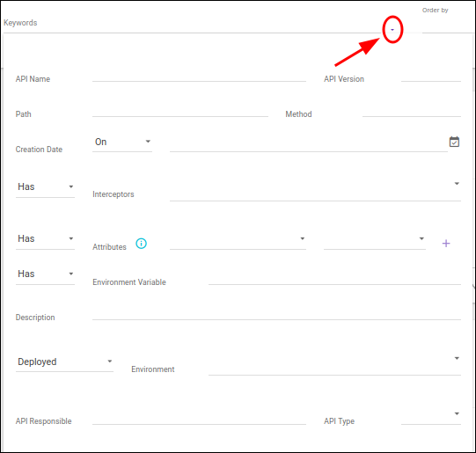Click the Environment Variable input field

334,279
